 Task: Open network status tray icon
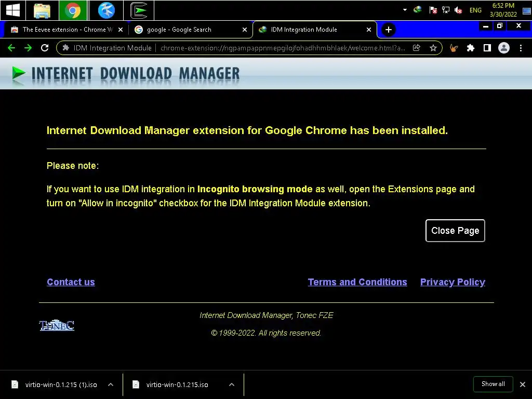click(446, 10)
